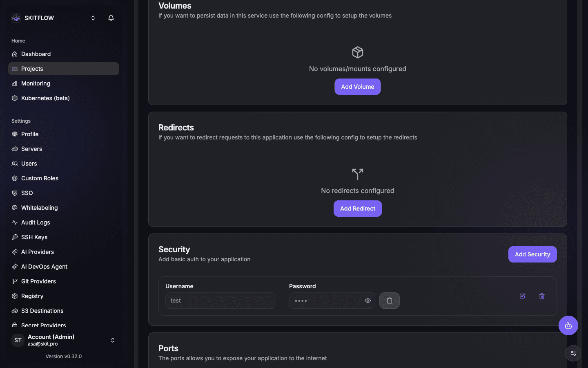Image resolution: width=588 pixels, height=368 pixels.
Task: Click the SKITFLOW logo icon
Action: point(16,18)
